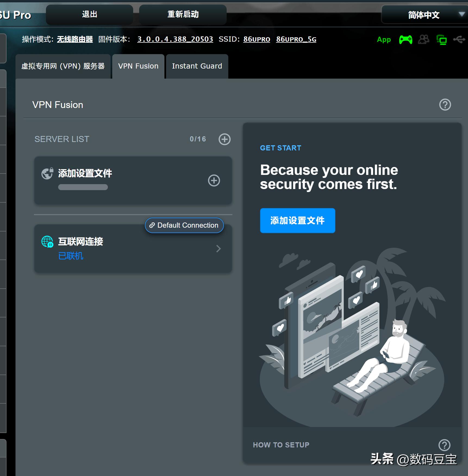Toggle the Default Connection pill on server list
Screen dimensions: 468x476
tap(184, 225)
